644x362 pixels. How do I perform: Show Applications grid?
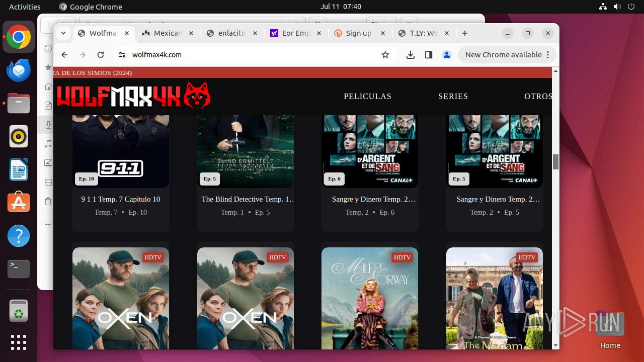pos(19,342)
